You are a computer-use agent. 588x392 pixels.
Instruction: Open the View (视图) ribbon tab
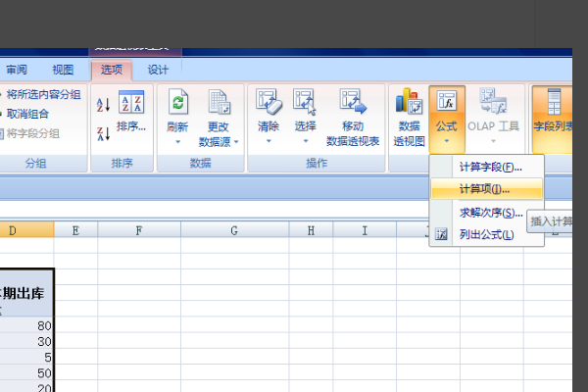63,70
